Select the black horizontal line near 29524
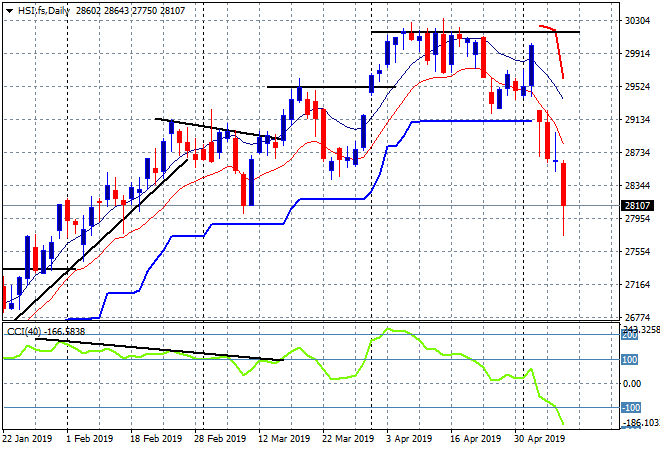This screenshot has width=660, height=450. coord(331,87)
